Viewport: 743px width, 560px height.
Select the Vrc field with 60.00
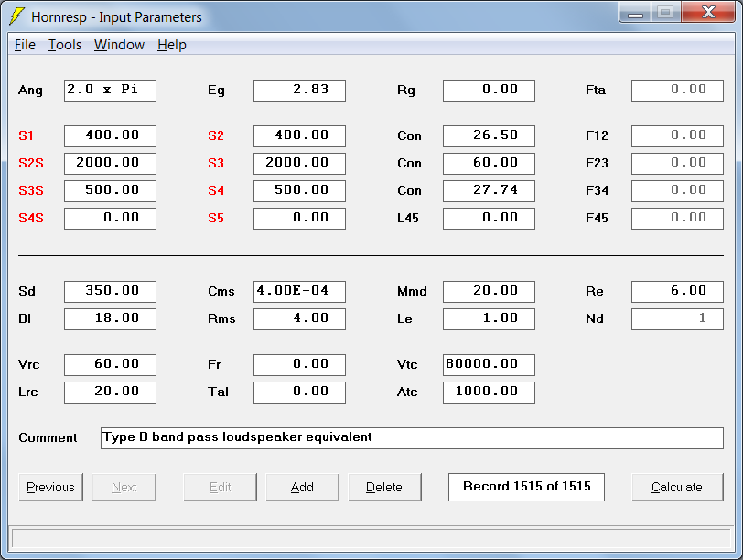pyautogui.click(x=110, y=365)
